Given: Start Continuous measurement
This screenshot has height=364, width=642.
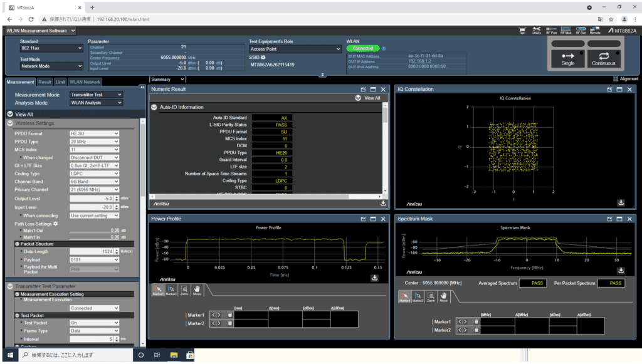Looking at the screenshot, I should 604,58.
